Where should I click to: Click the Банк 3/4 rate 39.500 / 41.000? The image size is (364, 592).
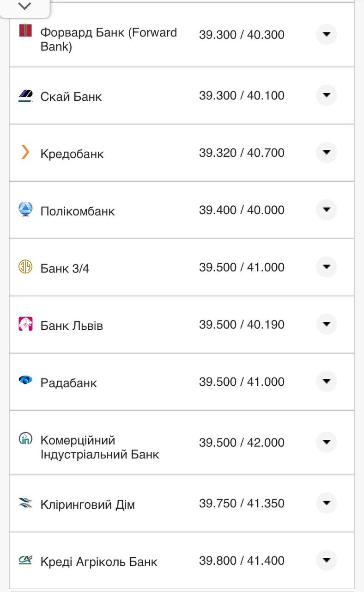242,267
